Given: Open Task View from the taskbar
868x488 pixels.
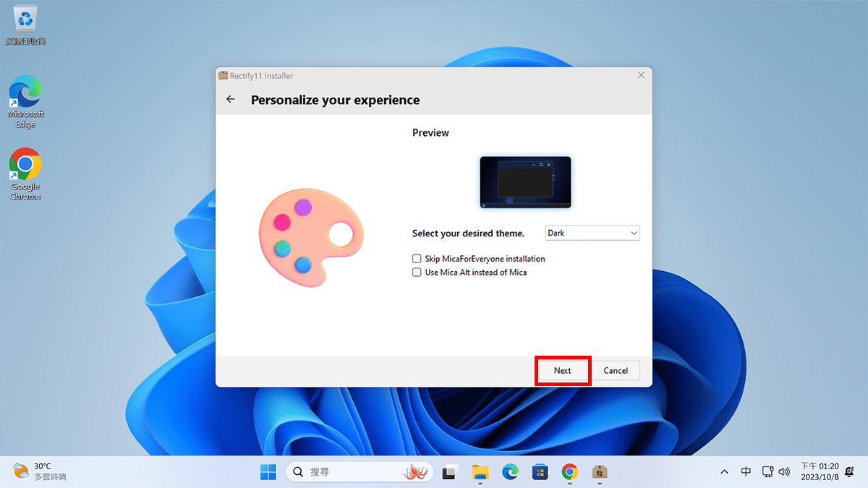Looking at the screenshot, I should (x=450, y=472).
